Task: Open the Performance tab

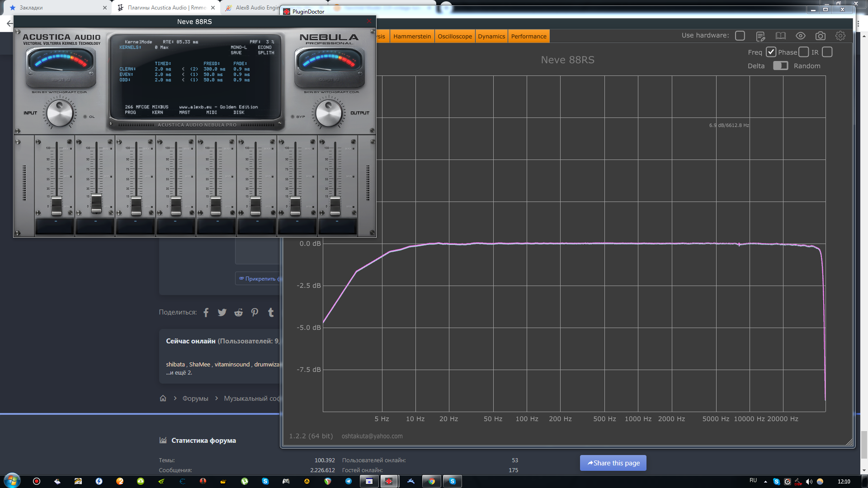Action: tap(528, 37)
